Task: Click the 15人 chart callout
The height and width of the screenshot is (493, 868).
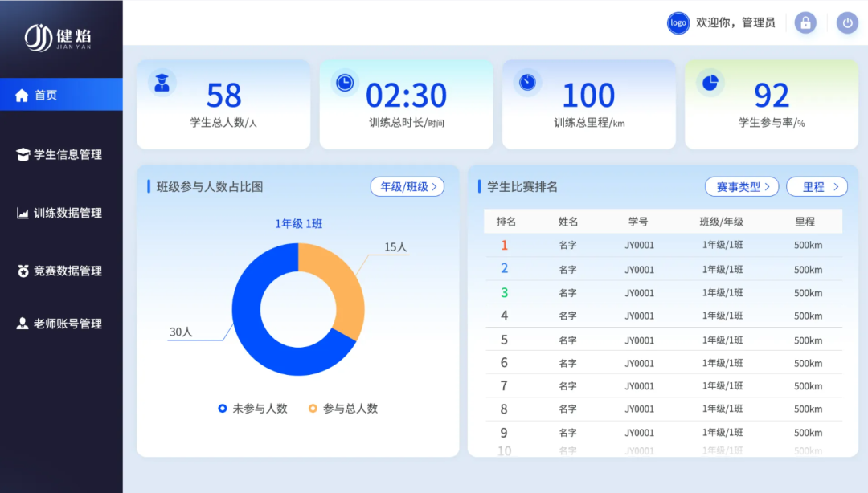Action: pyautogui.click(x=395, y=246)
